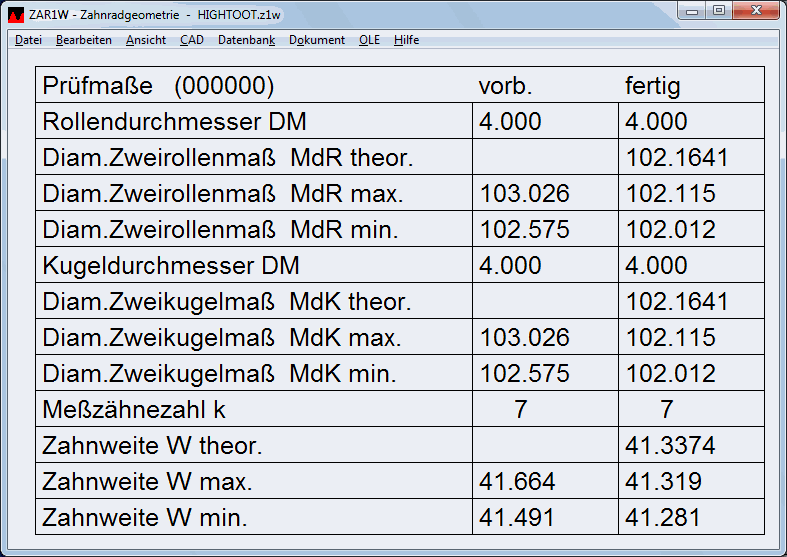Select the Zahnweite W theor. value 41.3374
Viewport: 787px width, 557px height.
pyautogui.click(x=670, y=446)
